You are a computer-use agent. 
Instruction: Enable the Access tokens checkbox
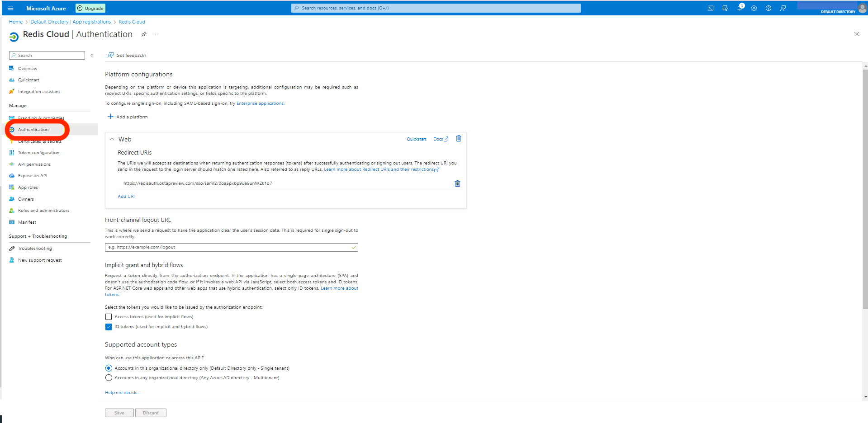point(109,317)
